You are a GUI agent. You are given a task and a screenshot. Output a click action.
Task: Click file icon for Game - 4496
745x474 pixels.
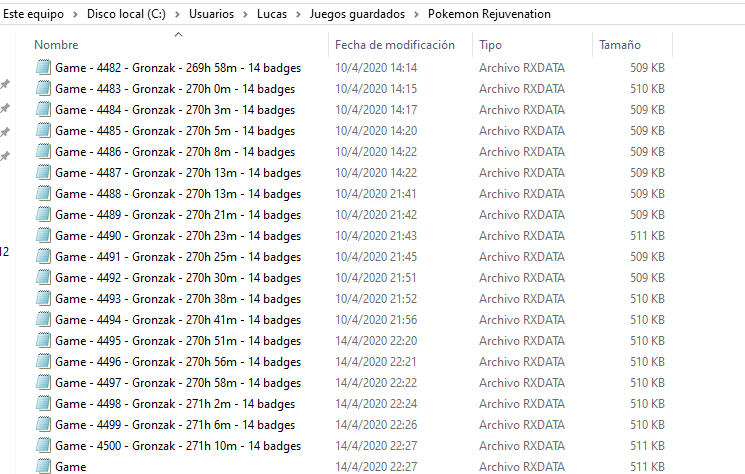click(43, 361)
